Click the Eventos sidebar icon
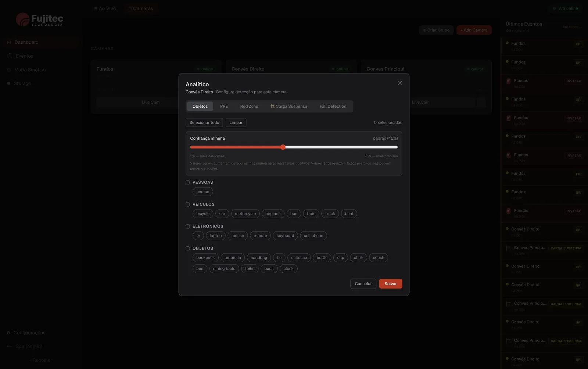 (x=10, y=56)
